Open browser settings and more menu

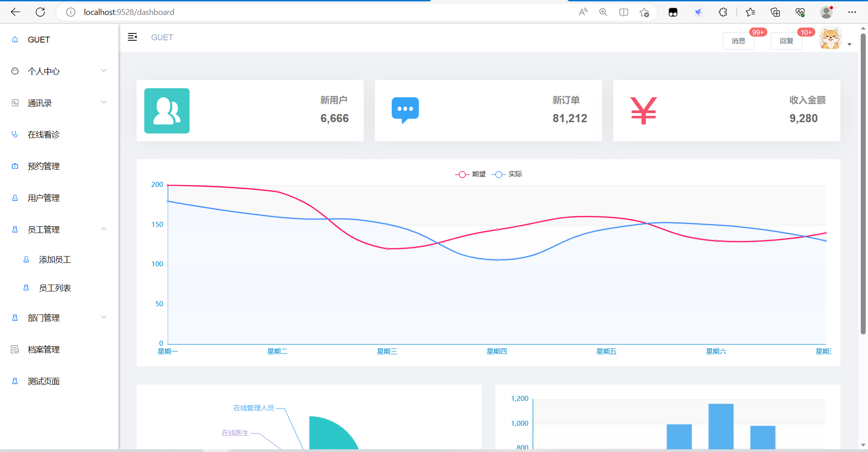(x=852, y=12)
